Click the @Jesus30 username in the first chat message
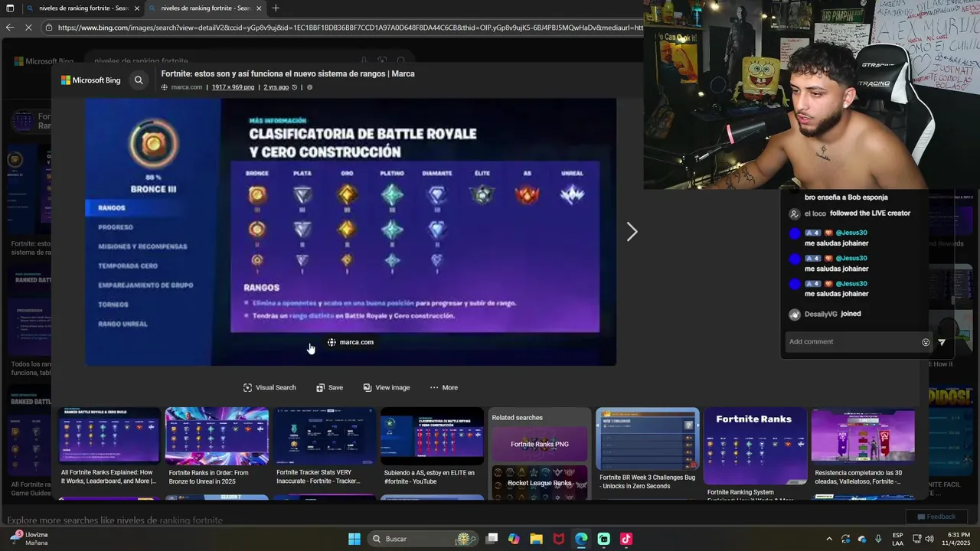The width and height of the screenshot is (980, 551). point(851,233)
